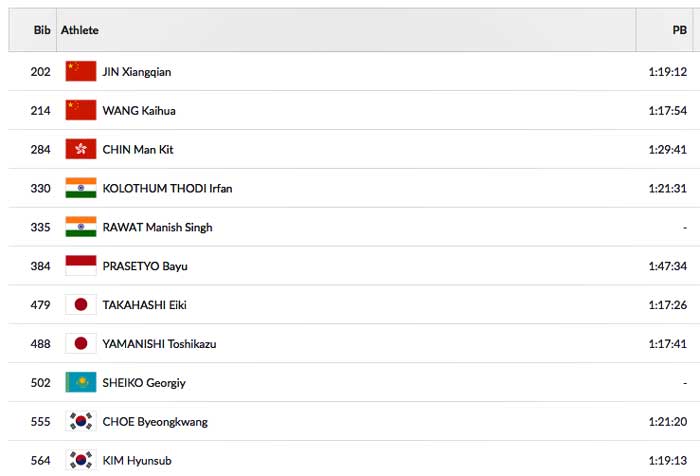Click Kazakhstan flag by SHEIKO Georgiy
The image size is (700, 476).
(x=80, y=382)
